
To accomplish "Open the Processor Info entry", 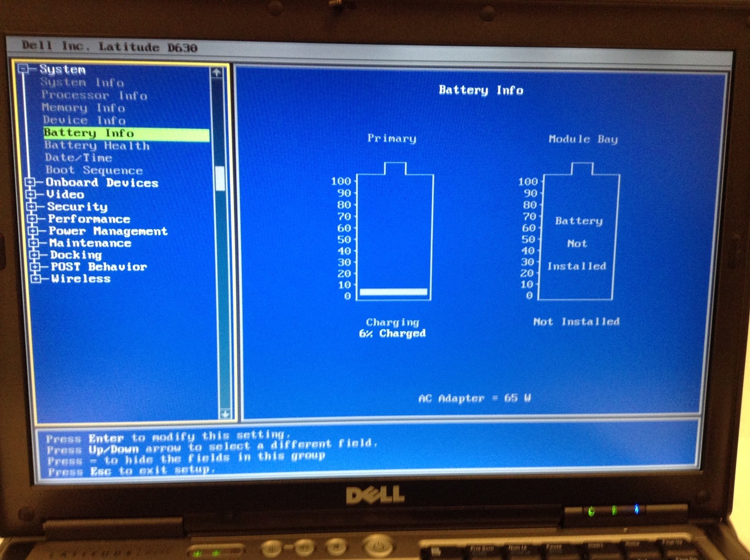I will (94, 95).
